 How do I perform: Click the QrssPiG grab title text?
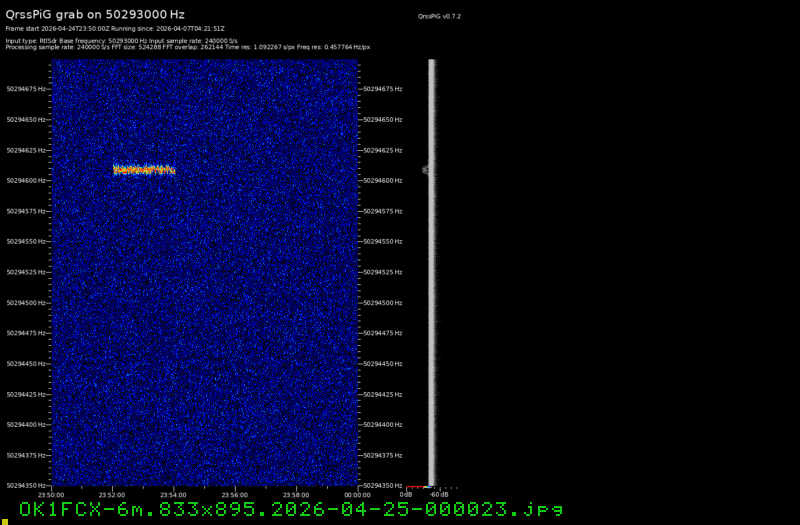pos(80,16)
